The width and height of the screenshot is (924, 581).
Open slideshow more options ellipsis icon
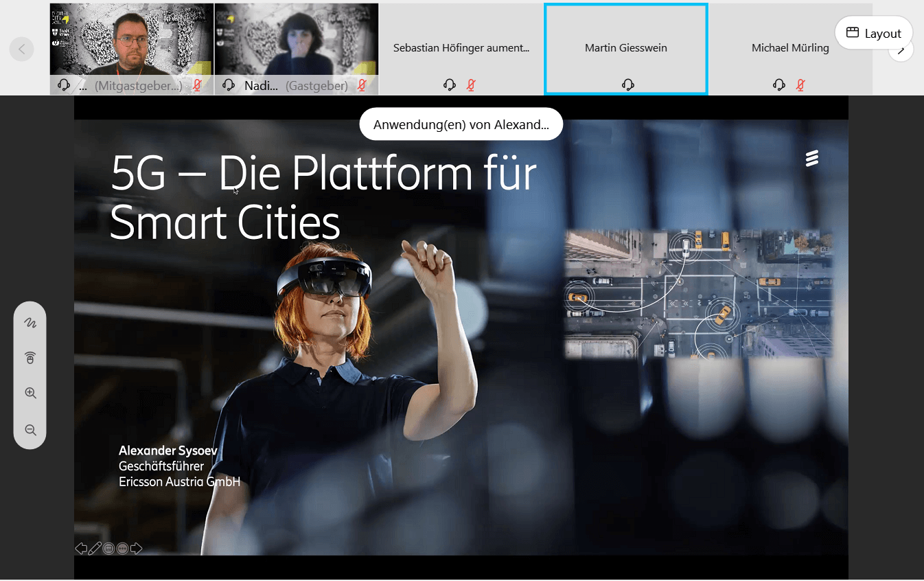pos(122,548)
